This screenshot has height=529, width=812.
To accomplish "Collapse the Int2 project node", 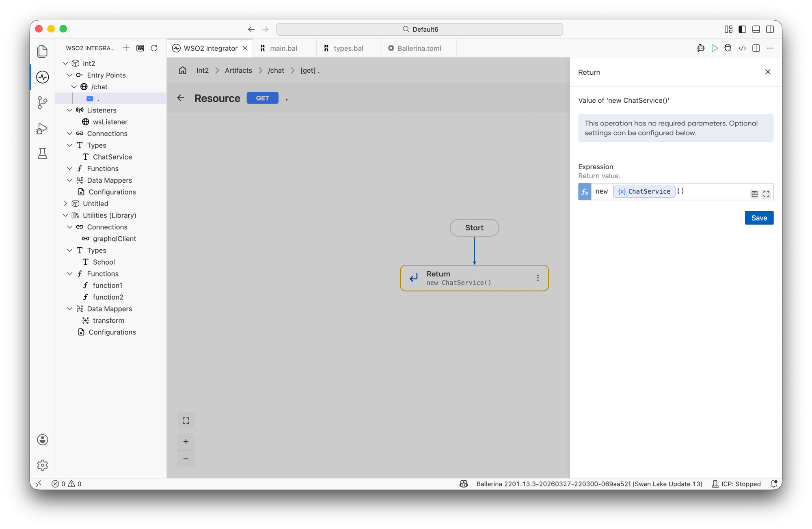I will [x=65, y=63].
